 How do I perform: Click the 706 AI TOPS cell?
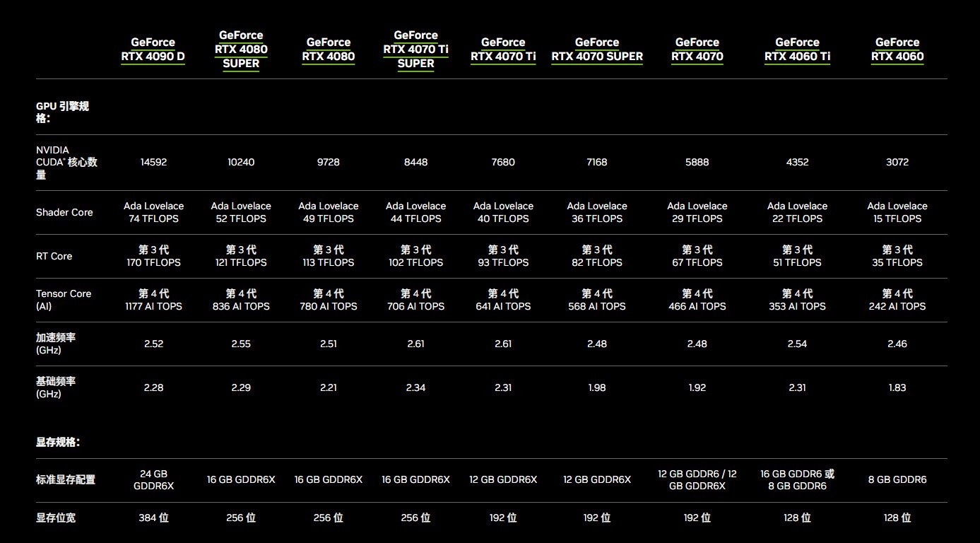tap(416, 300)
